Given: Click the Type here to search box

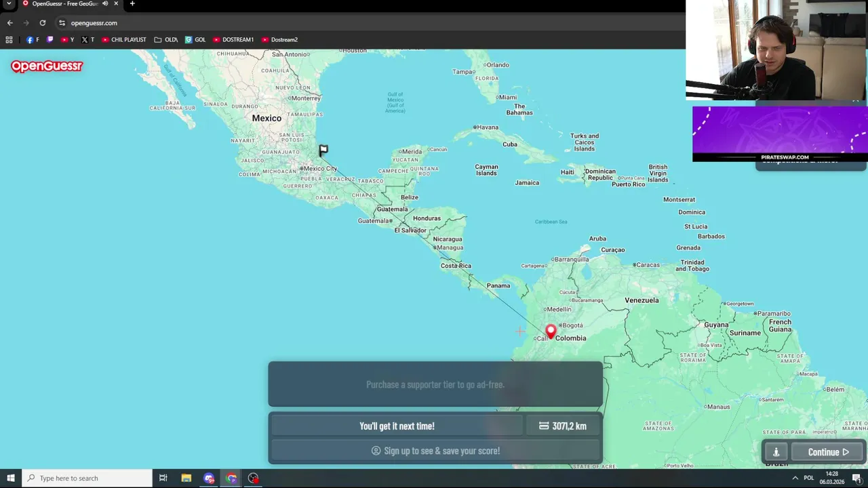Looking at the screenshot, I should coord(87,478).
